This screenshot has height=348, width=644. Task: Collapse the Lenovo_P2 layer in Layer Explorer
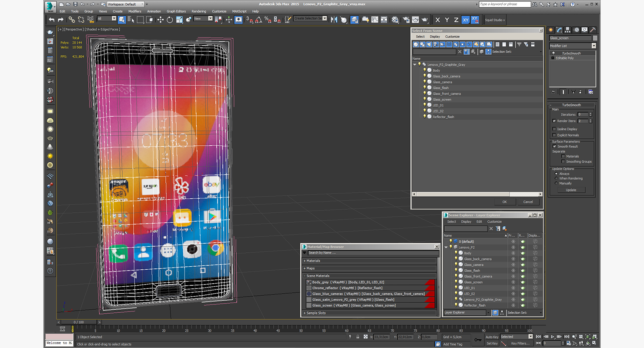pyautogui.click(x=446, y=247)
